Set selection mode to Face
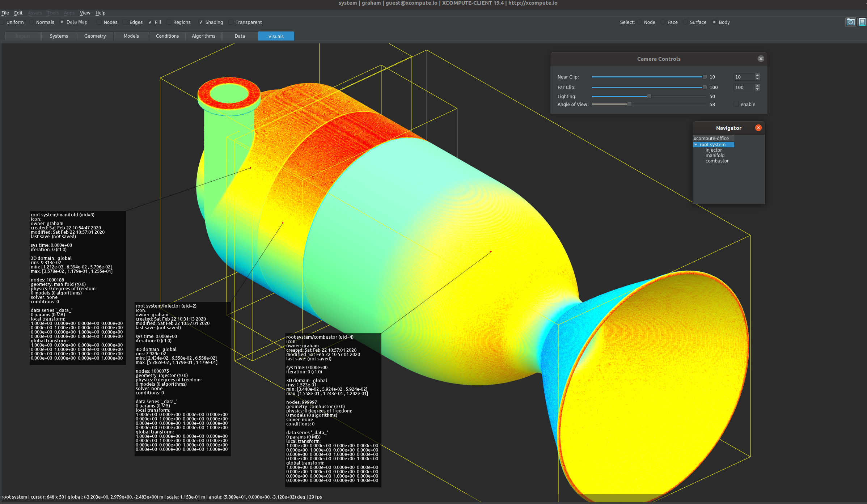The height and width of the screenshot is (504, 867). (x=663, y=22)
